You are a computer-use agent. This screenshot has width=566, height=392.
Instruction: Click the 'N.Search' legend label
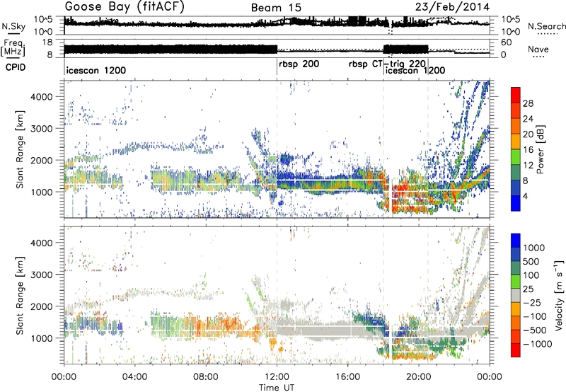coord(546,26)
